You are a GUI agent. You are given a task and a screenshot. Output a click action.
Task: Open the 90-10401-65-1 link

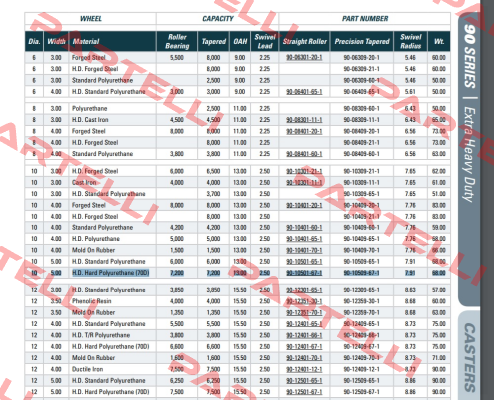tap(304, 239)
